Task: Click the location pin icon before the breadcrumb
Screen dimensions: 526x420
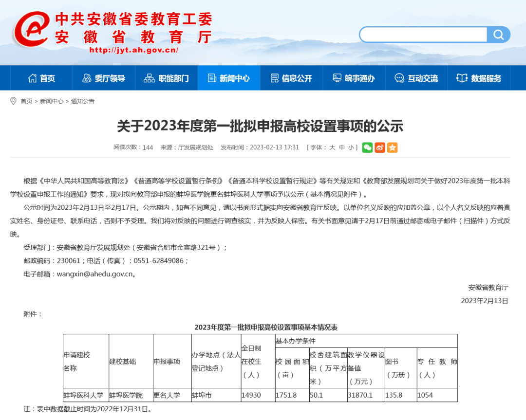Action: 13,101
